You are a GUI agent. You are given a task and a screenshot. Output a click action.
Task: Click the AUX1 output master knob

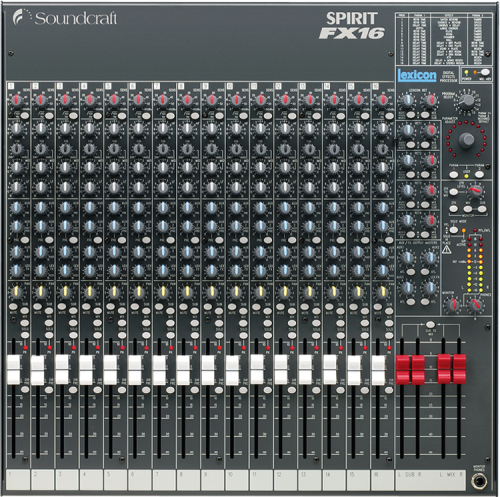coord(407,258)
